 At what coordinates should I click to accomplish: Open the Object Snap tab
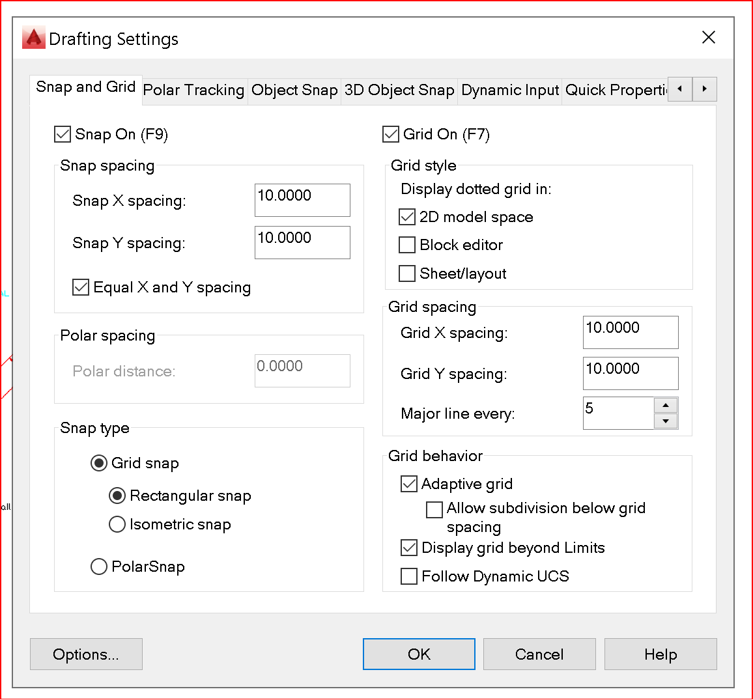point(294,91)
